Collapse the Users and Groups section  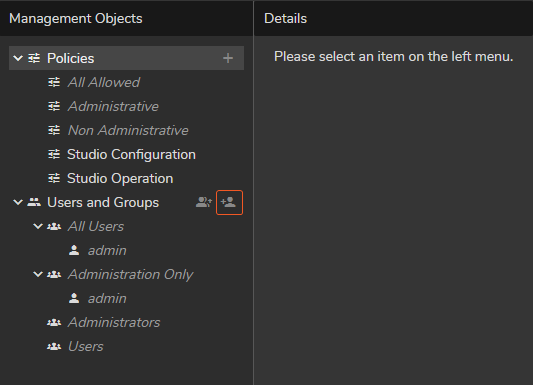point(18,202)
